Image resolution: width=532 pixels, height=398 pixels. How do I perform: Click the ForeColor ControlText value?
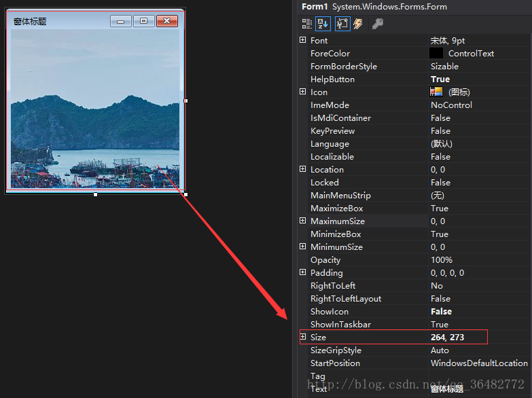click(471, 54)
